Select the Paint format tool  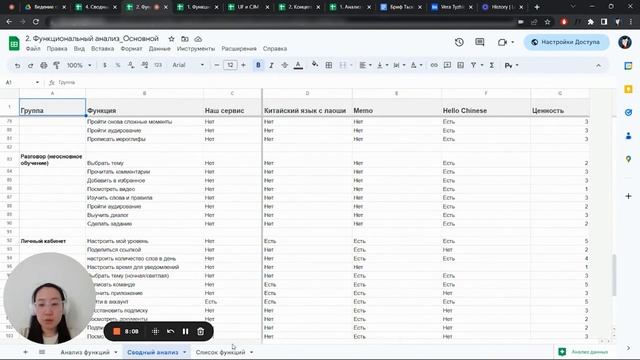click(x=57, y=65)
